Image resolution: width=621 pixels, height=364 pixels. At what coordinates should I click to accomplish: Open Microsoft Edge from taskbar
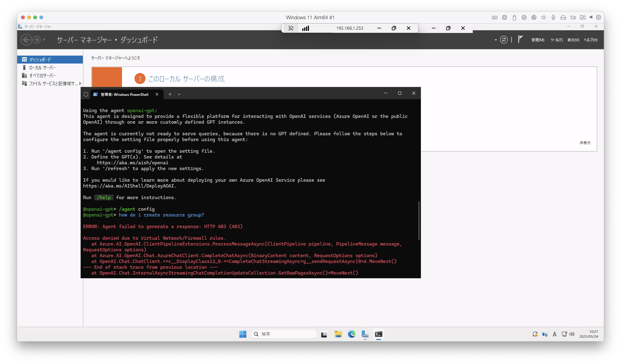click(351, 334)
